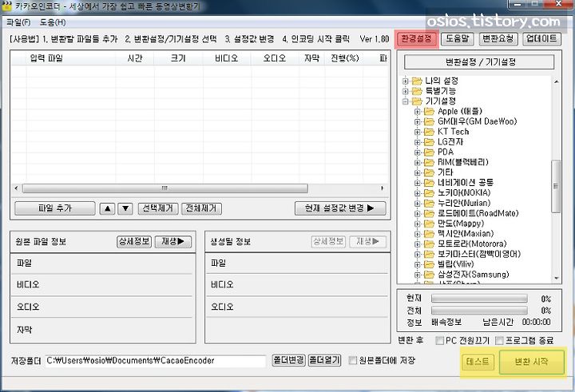Toggle 원본폴더에 저장 checkbox
This screenshot has height=392, width=575.
click(x=352, y=360)
